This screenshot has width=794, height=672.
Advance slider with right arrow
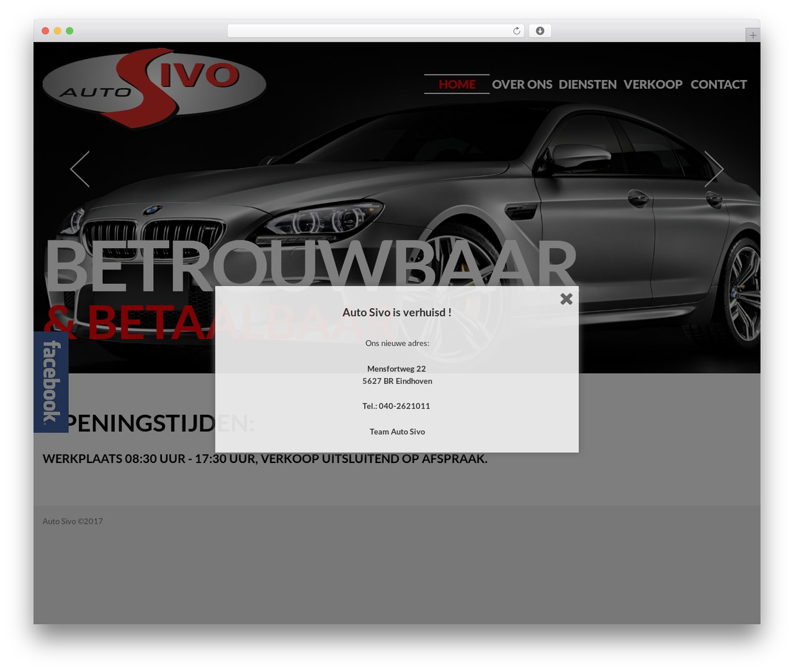point(714,169)
